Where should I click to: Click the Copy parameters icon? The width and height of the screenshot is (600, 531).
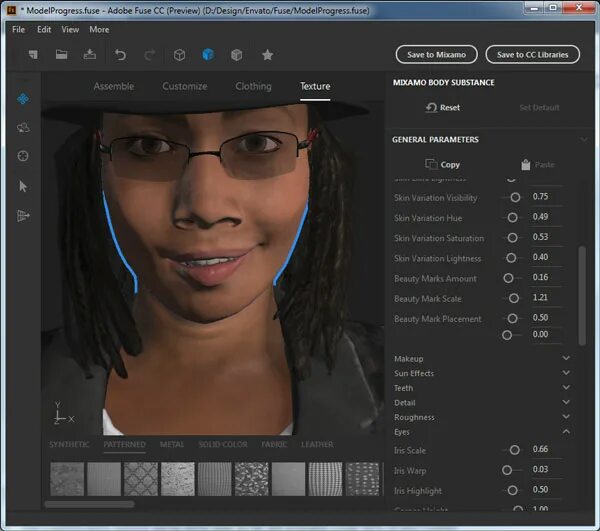pos(431,165)
